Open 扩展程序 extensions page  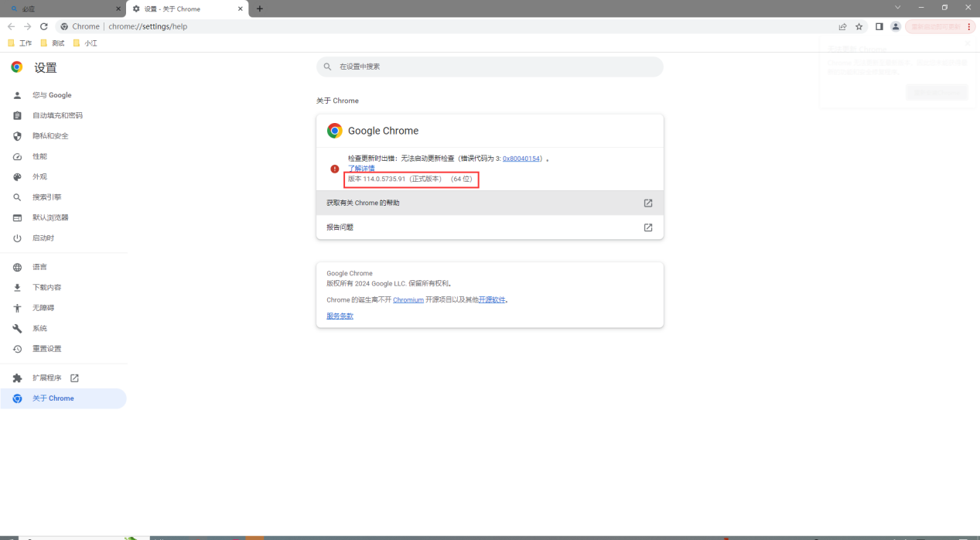(46, 378)
